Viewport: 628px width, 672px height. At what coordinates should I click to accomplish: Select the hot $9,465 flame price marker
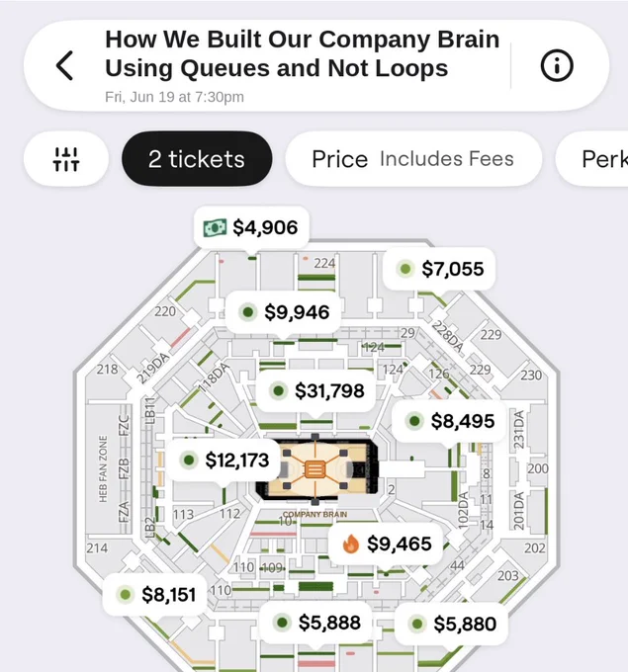click(386, 544)
